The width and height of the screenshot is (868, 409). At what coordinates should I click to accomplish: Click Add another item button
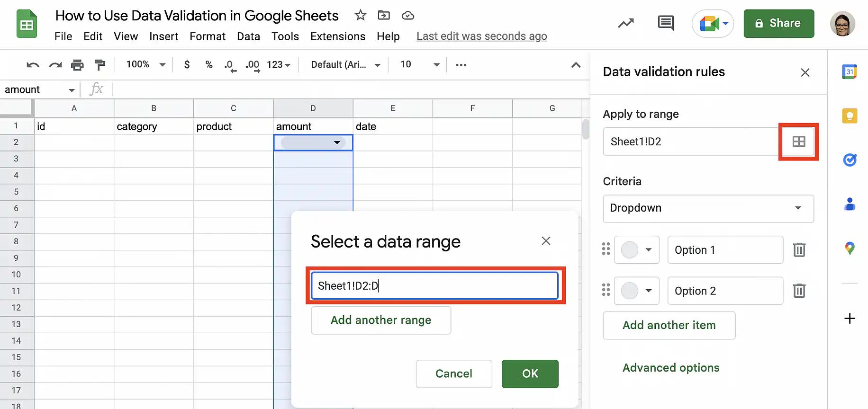pos(669,325)
